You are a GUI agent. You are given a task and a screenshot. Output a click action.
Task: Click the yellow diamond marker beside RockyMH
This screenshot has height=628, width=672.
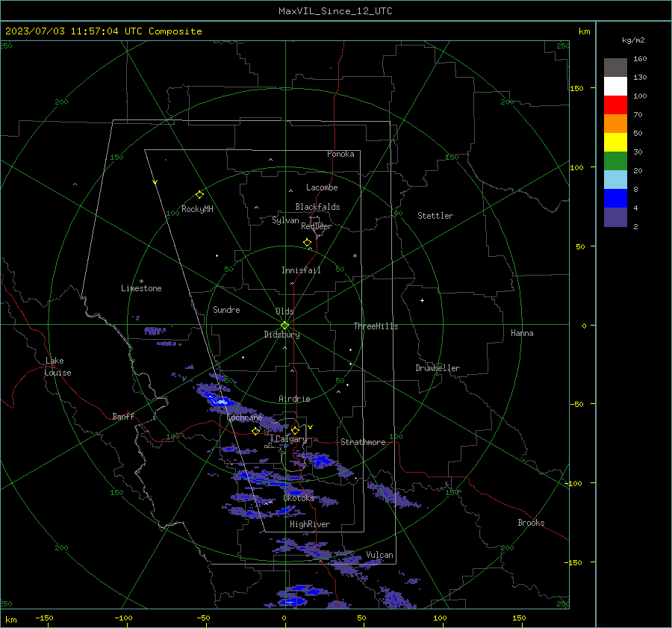tap(199, 195)
